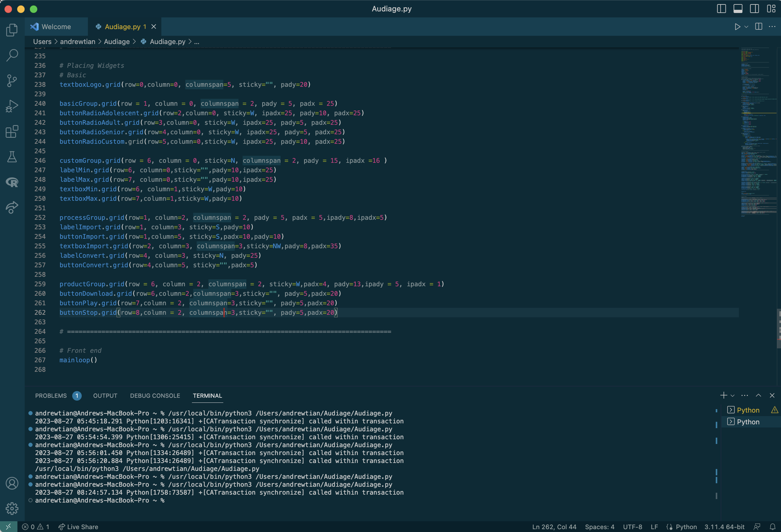Image resolution: width=781 pixels, height=532 pixels.
Task: Maximize the panel with the up chevron
Action: (759, 396)
